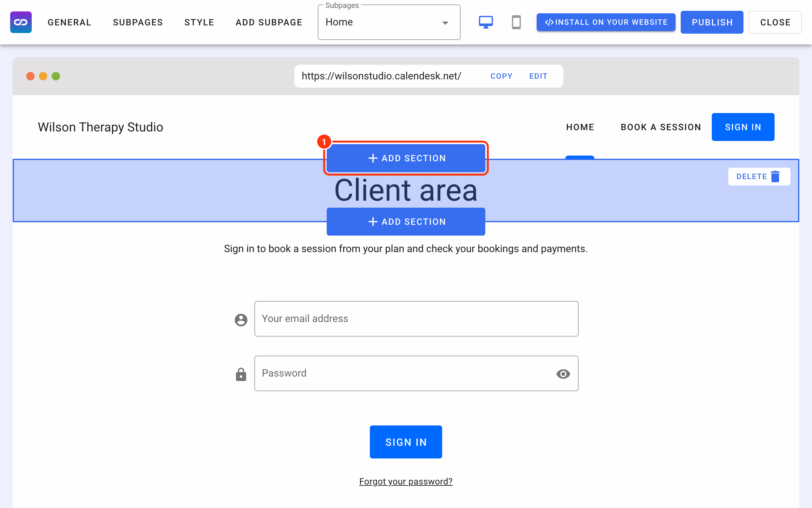812x508 pixels.
Task: Click the website URL text
Action: (x=382, y=76)
